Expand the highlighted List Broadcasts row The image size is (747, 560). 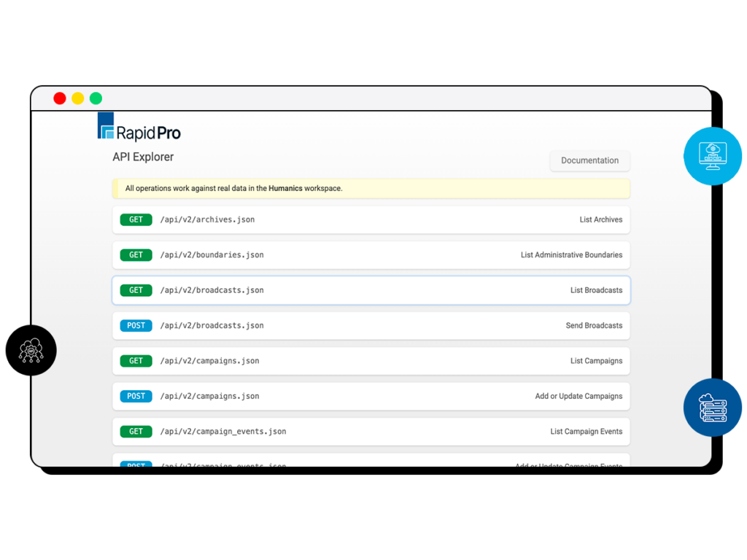click(x=371, y=290)
